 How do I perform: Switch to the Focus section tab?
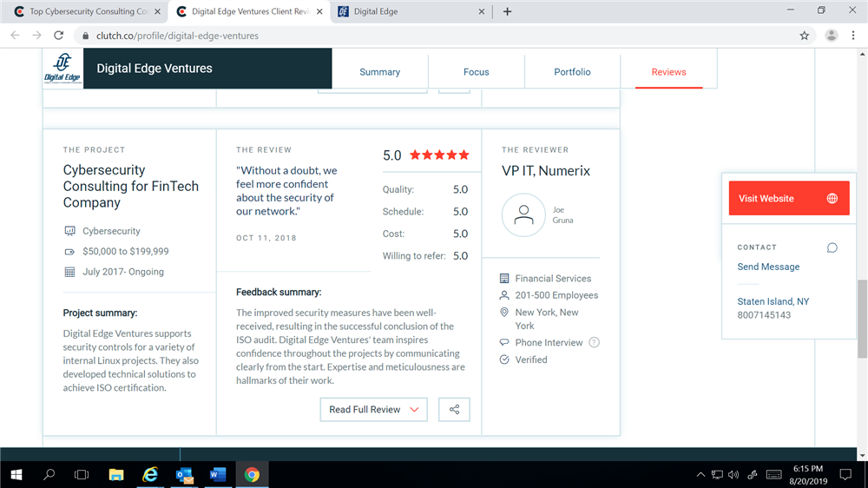coord(476,72)
